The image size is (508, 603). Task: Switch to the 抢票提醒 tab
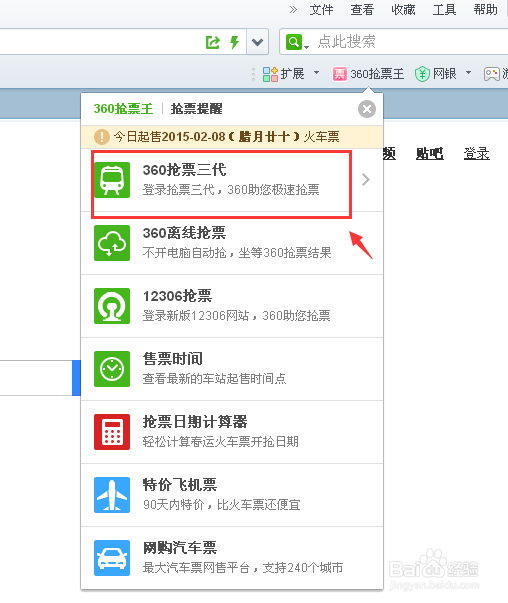click(x=197, y=109)
